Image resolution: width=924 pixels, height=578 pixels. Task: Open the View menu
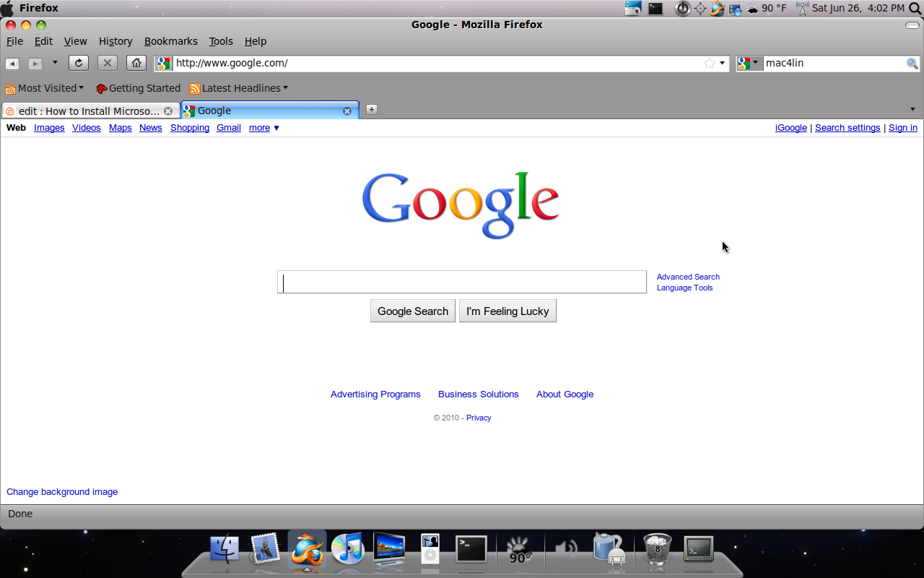pos(75,41)
